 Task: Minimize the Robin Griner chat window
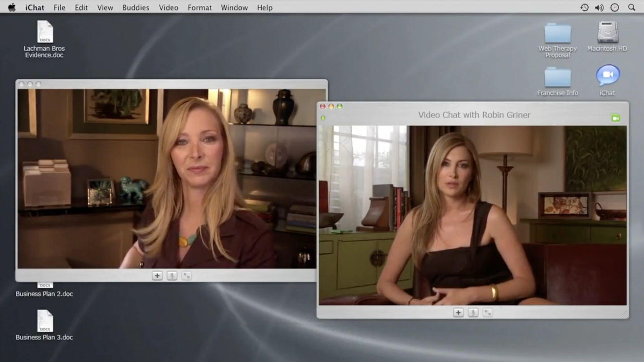[x=331, y=106]
